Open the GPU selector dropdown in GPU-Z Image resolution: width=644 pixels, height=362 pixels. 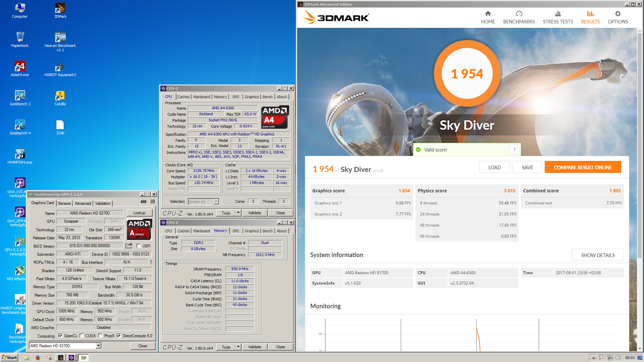98,346
